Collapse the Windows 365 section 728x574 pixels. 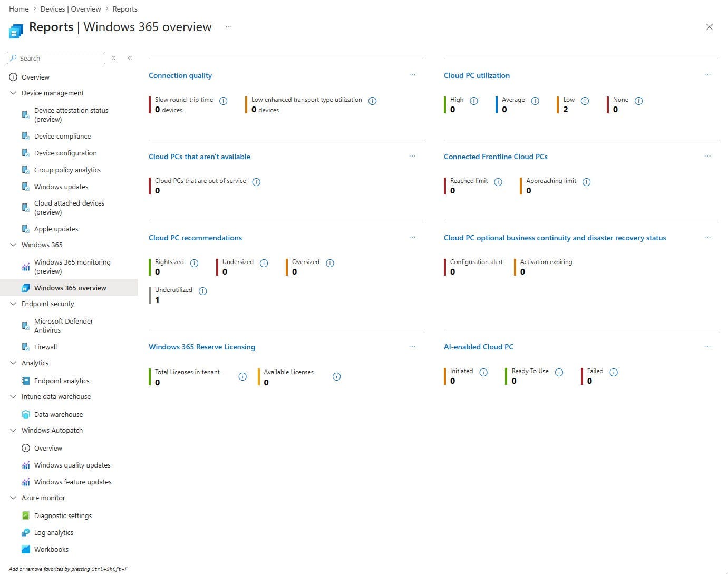click(13, 245)
